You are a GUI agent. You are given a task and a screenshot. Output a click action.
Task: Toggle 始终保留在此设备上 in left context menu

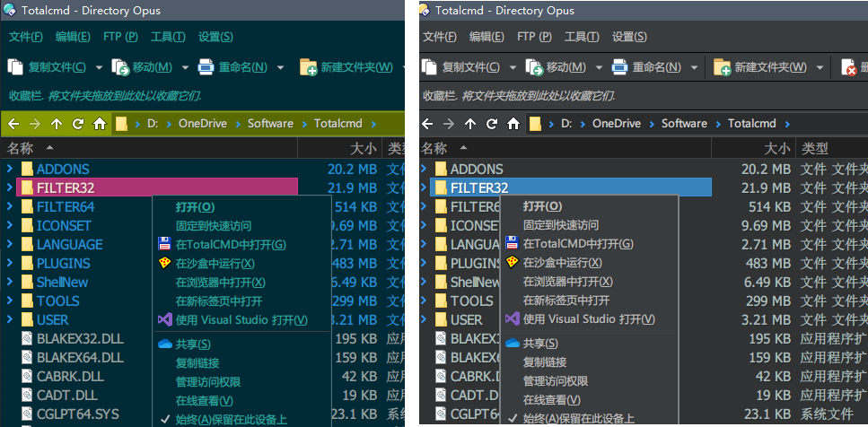coord(231,420)
